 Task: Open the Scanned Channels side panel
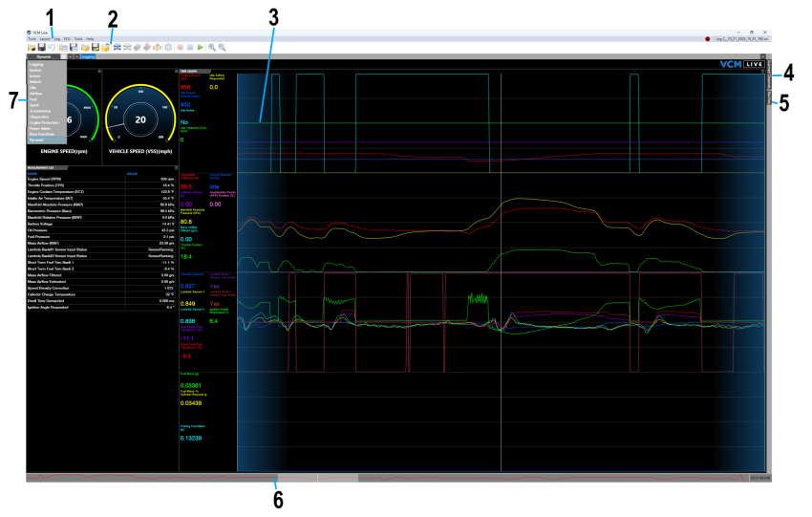[x=767, y=75]
